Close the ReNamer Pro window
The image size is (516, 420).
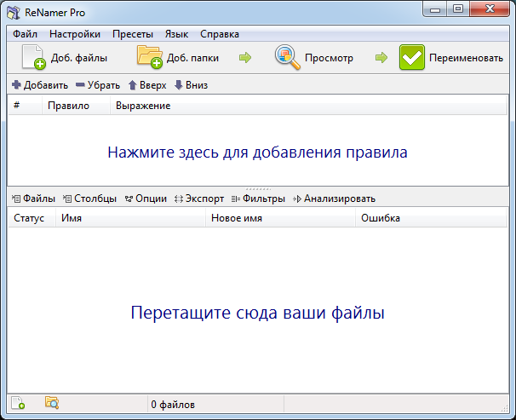pos(490,9)
